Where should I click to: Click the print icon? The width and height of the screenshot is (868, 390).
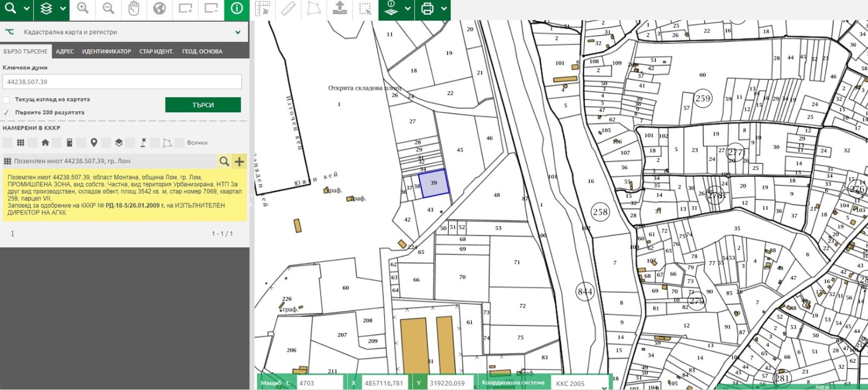pyautogui.click(x=427, y=9)
